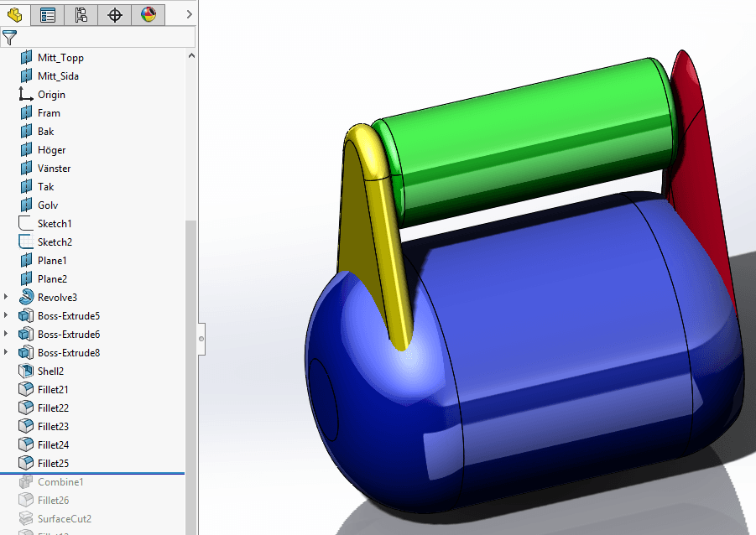
Task: Select the Plane2 reference plane icon
Action: [x=26, y=278]
